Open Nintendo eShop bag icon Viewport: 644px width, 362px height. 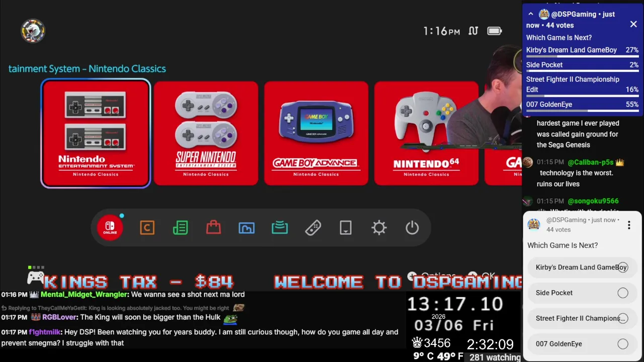pos(213,228)
